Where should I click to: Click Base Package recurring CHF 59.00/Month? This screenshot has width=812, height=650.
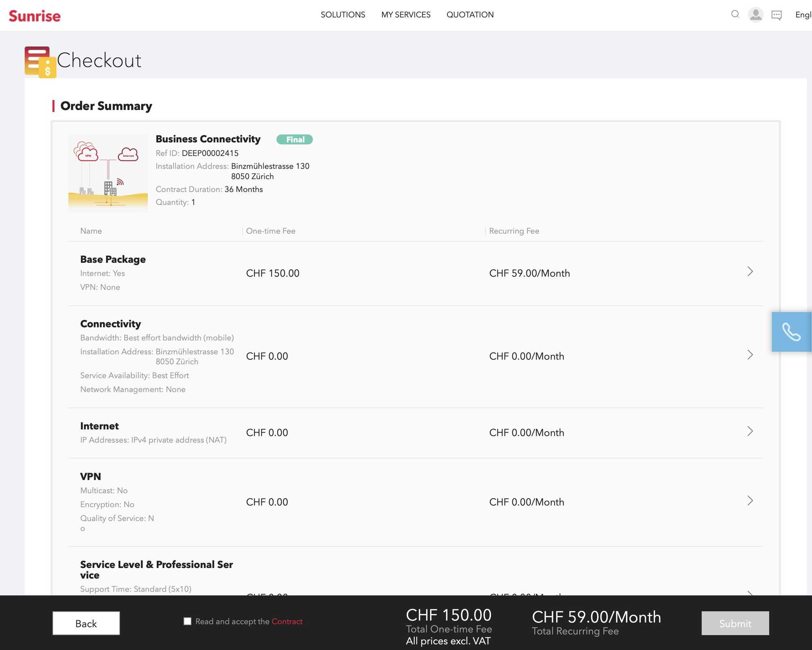click(529, 273)
